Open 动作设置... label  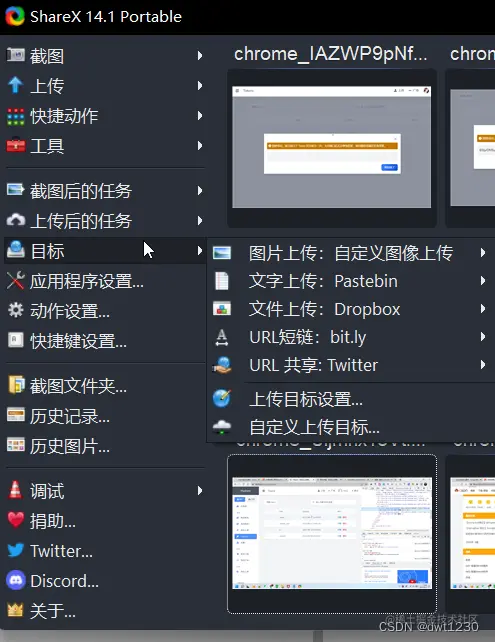70,311
